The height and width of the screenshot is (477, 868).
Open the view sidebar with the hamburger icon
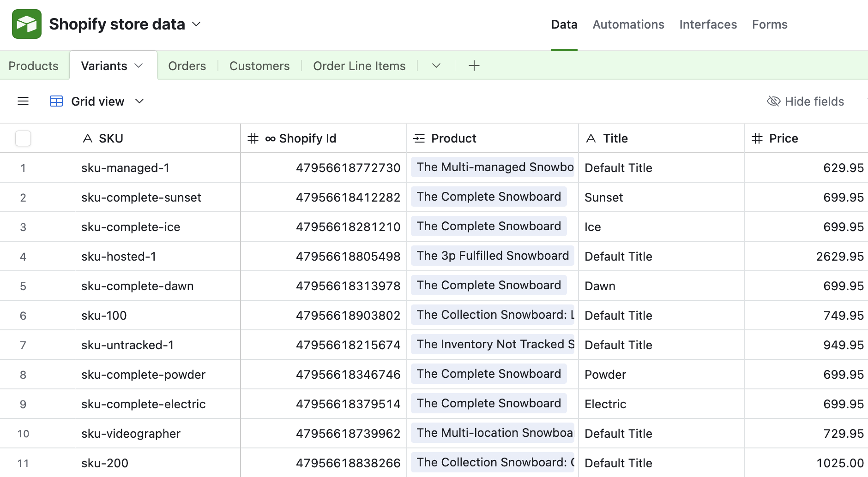coord(23,101)
